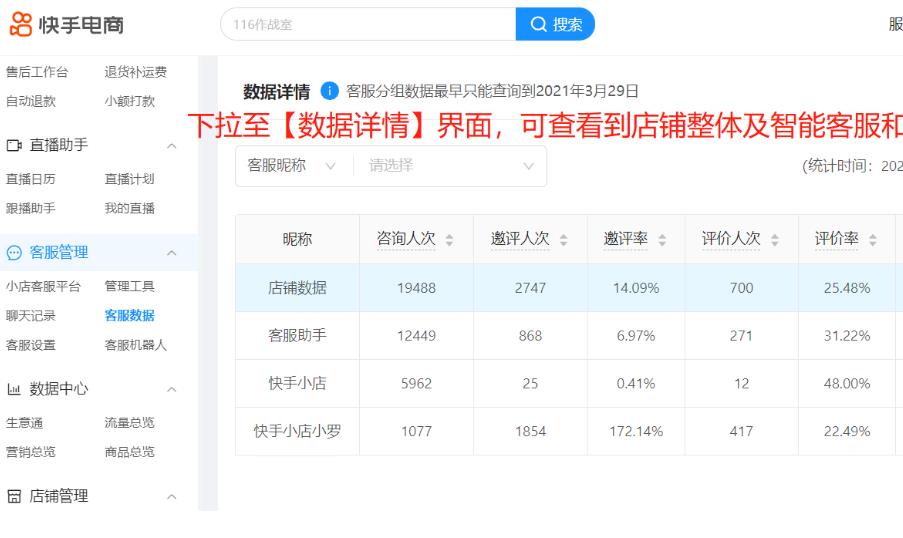Image resolution: width=903 pixels, height=538 pixels.
Task: Sort table by 评价率 sort arrows
Action: [872, 240]
